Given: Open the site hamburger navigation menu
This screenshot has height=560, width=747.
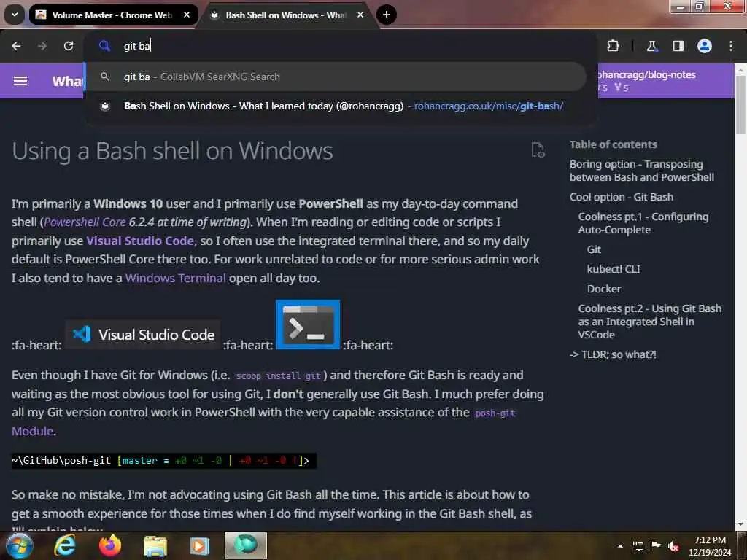Looking at the screenshot, I should click(20, 81).
